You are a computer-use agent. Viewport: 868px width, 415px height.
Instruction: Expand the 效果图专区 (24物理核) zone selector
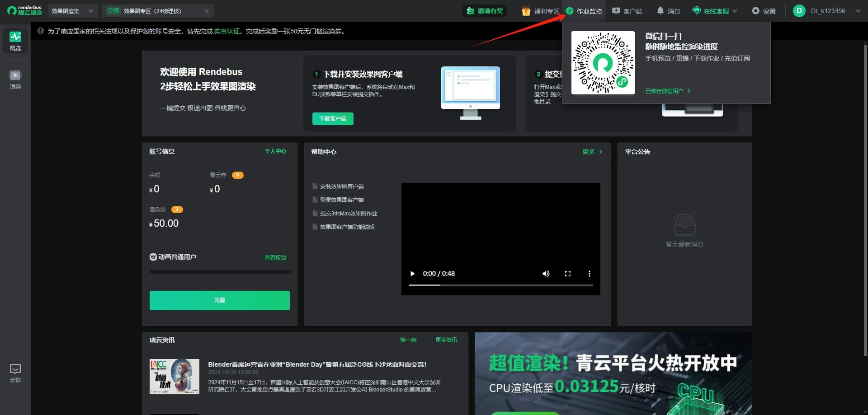[x=158, y=11]
